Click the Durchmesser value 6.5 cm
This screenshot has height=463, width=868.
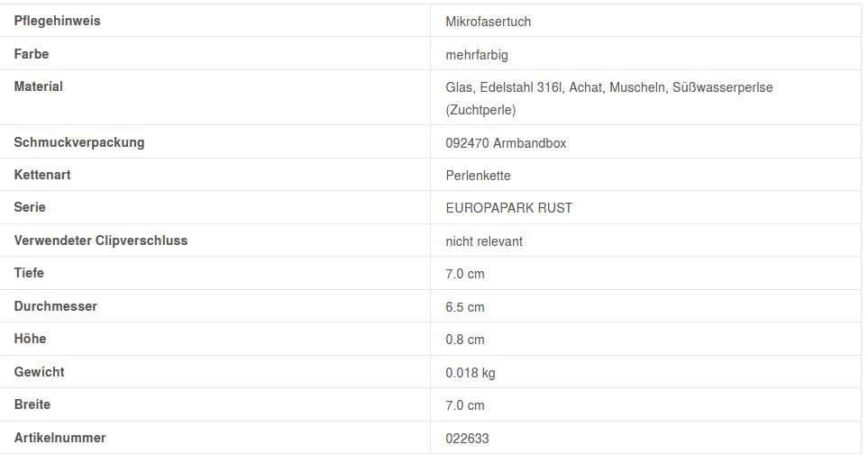(465, 307)
